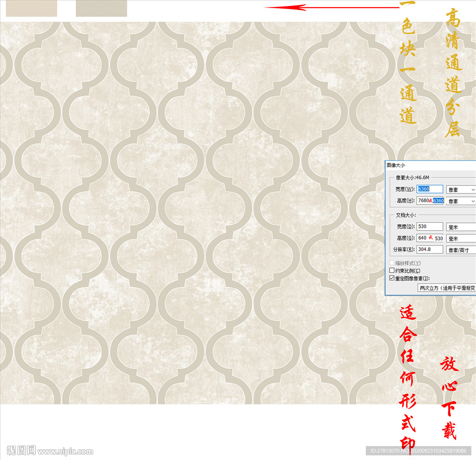This screenshot has width=476, height=460.
Task: Click the document height field showing 640
Action: click(430, 238)
